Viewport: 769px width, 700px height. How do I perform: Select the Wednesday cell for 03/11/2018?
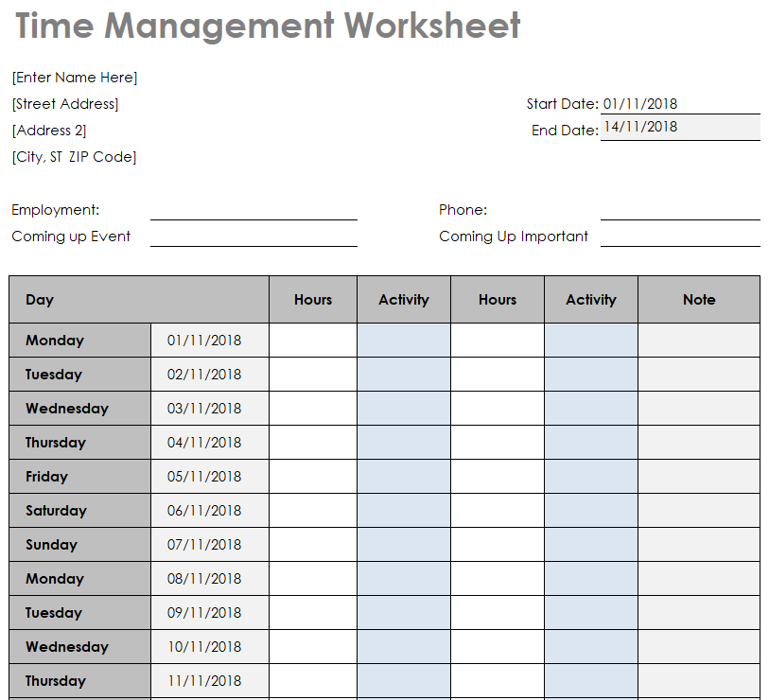pyautogui.click(x=80, y=408)
